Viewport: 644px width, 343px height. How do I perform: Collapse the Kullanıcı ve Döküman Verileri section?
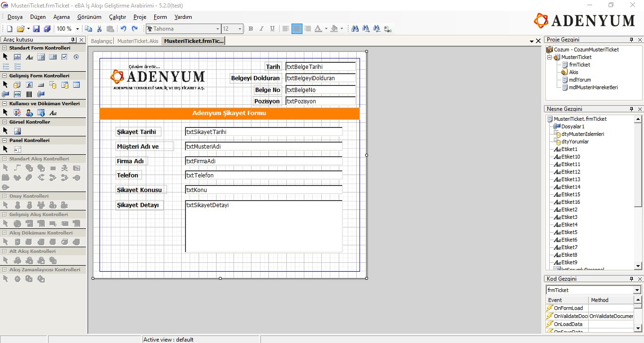5,103
